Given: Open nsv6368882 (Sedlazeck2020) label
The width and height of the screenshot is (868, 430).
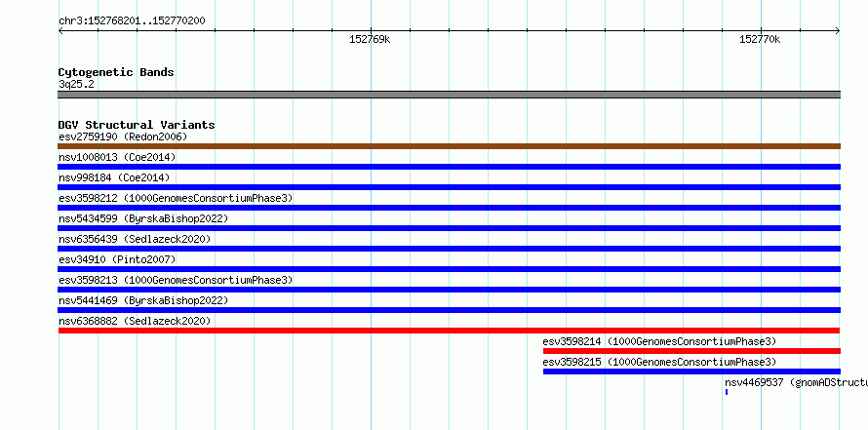Looking at the screenshot, I should tap(135, 321).
